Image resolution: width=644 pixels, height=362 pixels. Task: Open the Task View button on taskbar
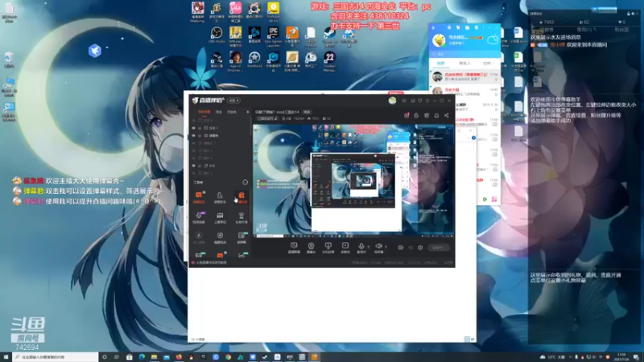coord(117,357)
